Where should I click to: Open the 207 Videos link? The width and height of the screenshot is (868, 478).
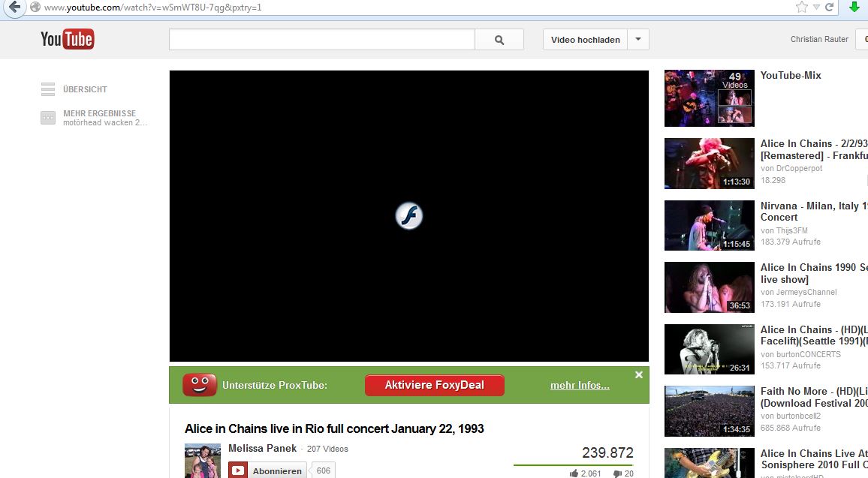tap(327, 449)
